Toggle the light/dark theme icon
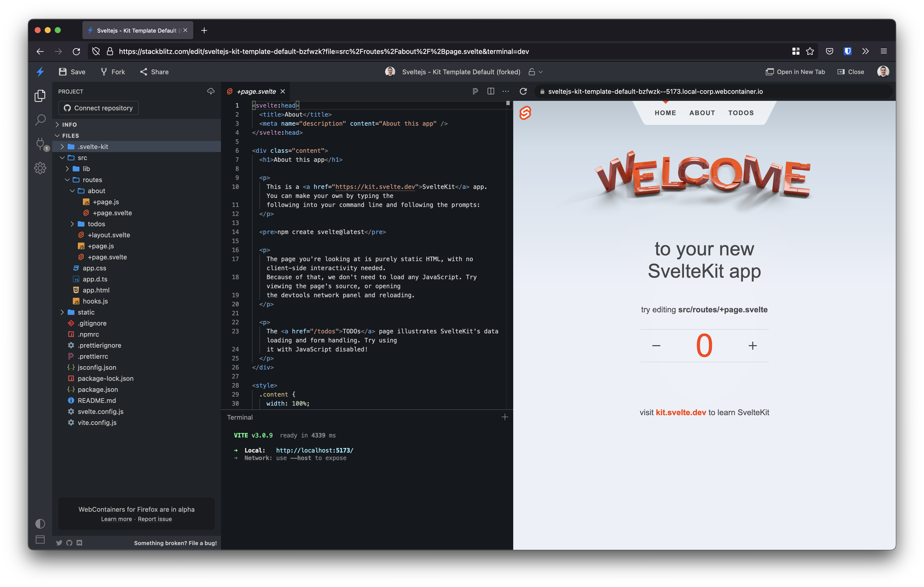Image resolution: width=924 pixels, height=587 pixels. [x=40, y=523]
